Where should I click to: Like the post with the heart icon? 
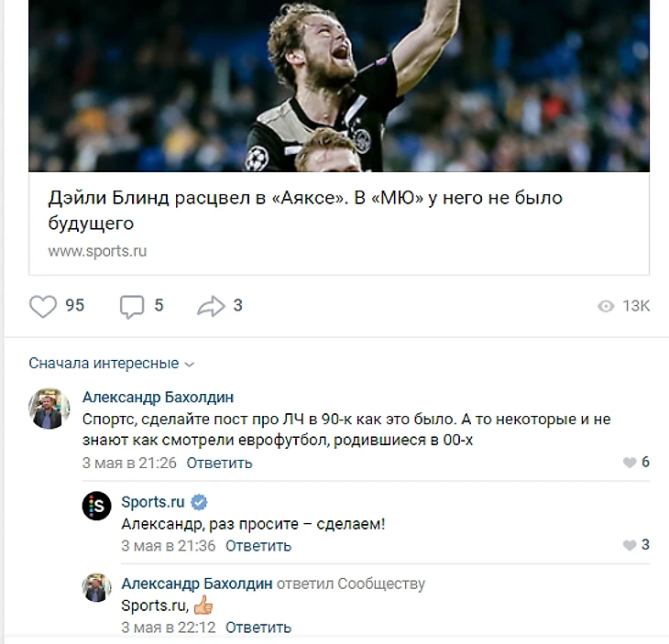click(43, 306)
